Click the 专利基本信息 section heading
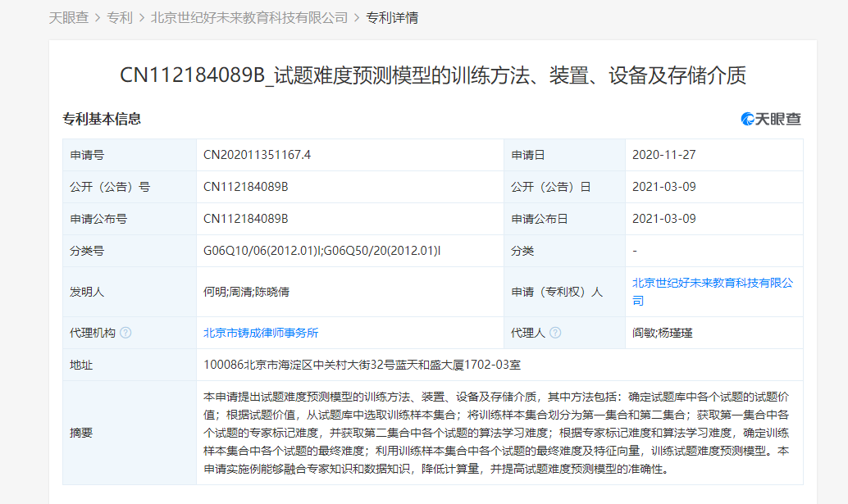The image size is (848, 504). click(x=102, y=119)
